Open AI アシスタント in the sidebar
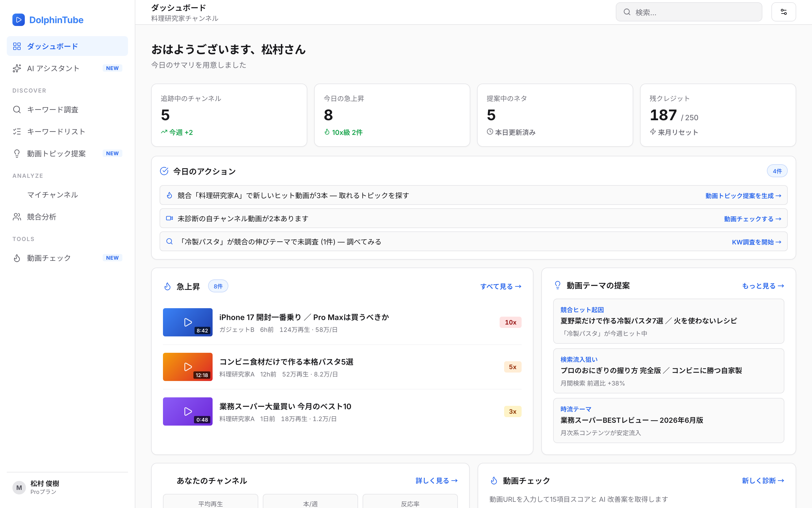 [x=67, y=68]
